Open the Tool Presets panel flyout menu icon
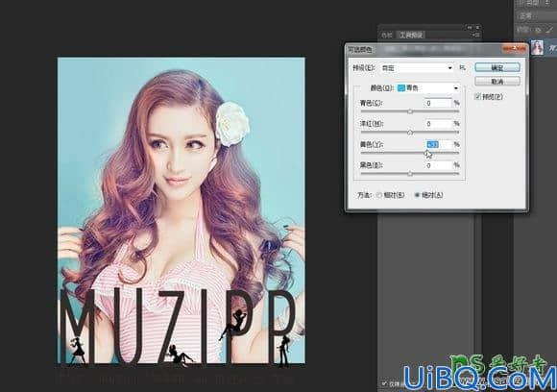Screen dimensions: 557x392 tap(476, 35)
